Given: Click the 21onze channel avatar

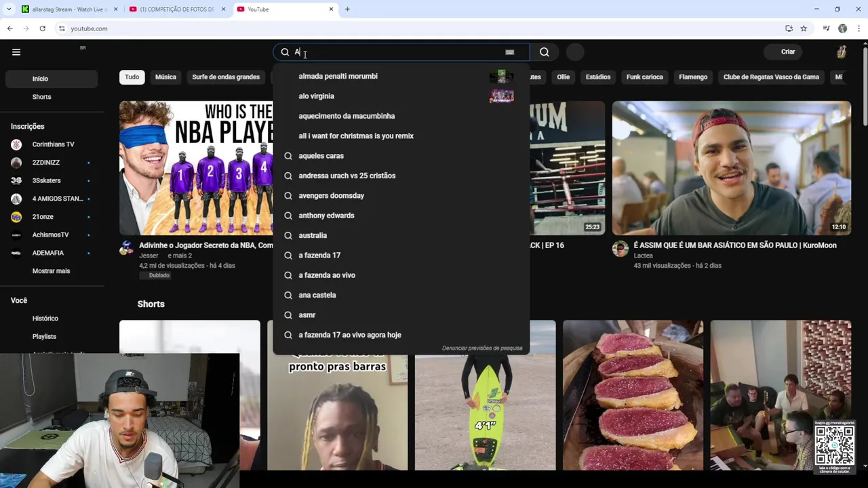Looking at the screenshot, I should pyautogui.click(x=16, y=217).
